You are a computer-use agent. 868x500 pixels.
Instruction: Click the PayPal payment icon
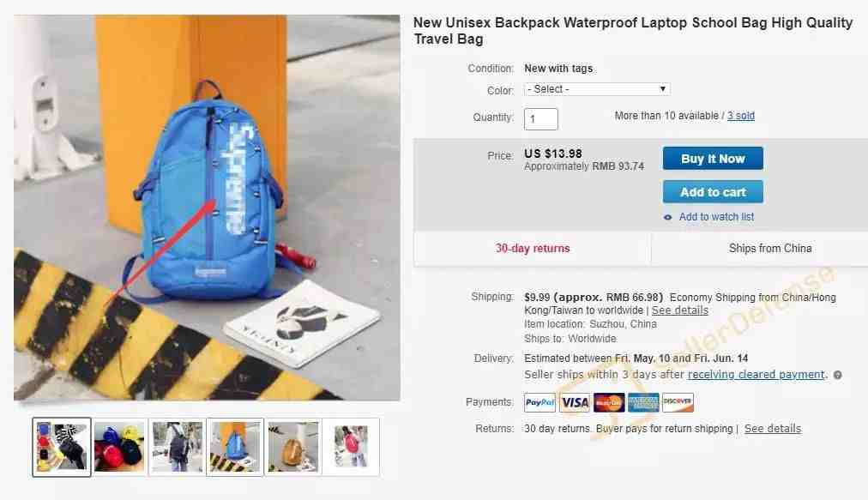[539, 402]
